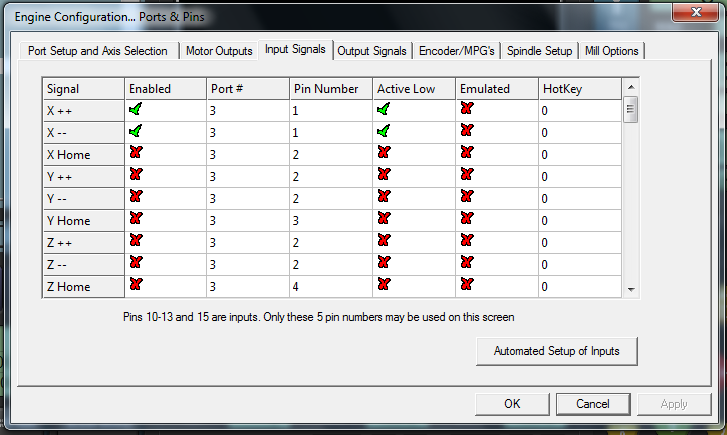Screen dimensions: 727x435
Task: Select the Pin Number cell for Y Home
Action: (330, 220)
